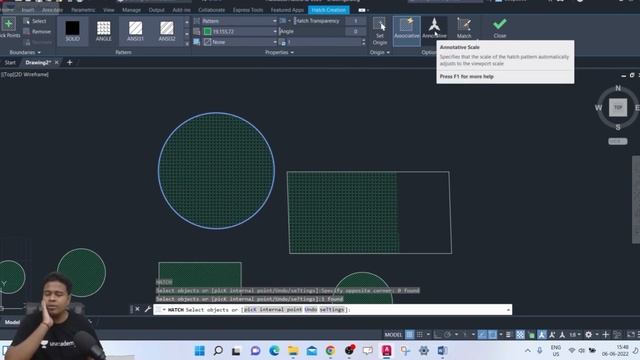The height and width of the screenshot is (360, 640).
Task: Open the Output ribbon tab
Action: click(156, 10)
